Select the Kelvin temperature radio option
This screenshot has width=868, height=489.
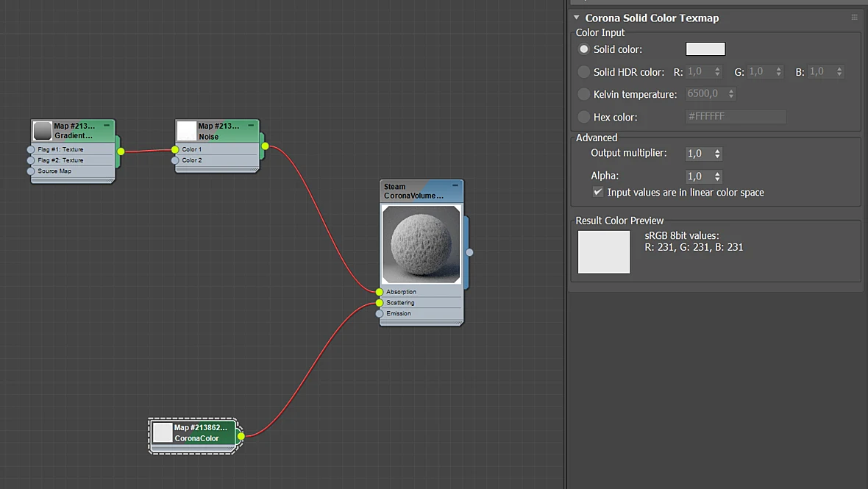(x=583, y=94)
